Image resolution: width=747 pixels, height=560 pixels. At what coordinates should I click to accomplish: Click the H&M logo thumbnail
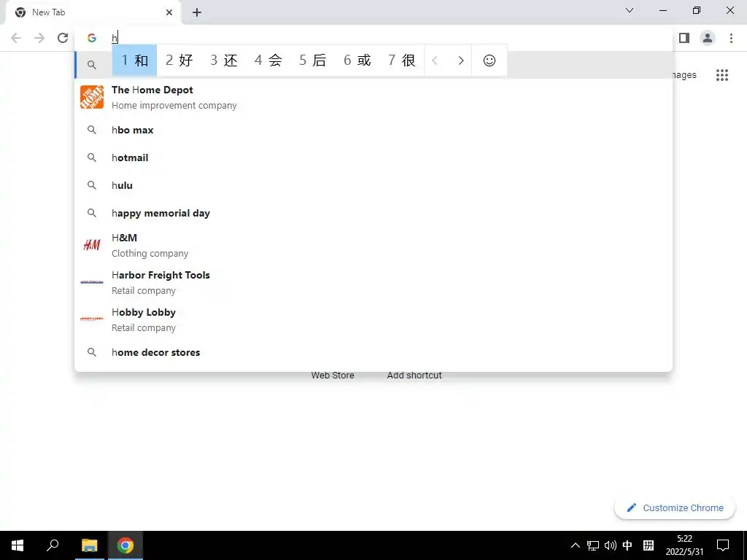tap(92, 245)
